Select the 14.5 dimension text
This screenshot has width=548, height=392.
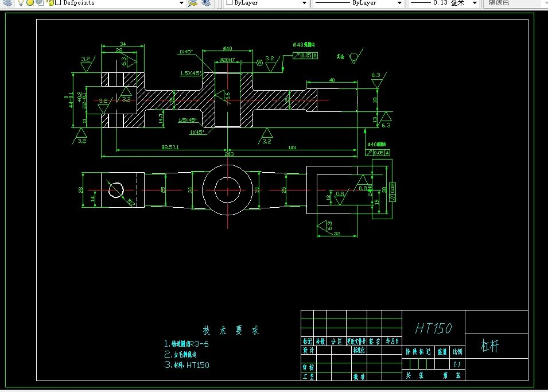[161, 119]
